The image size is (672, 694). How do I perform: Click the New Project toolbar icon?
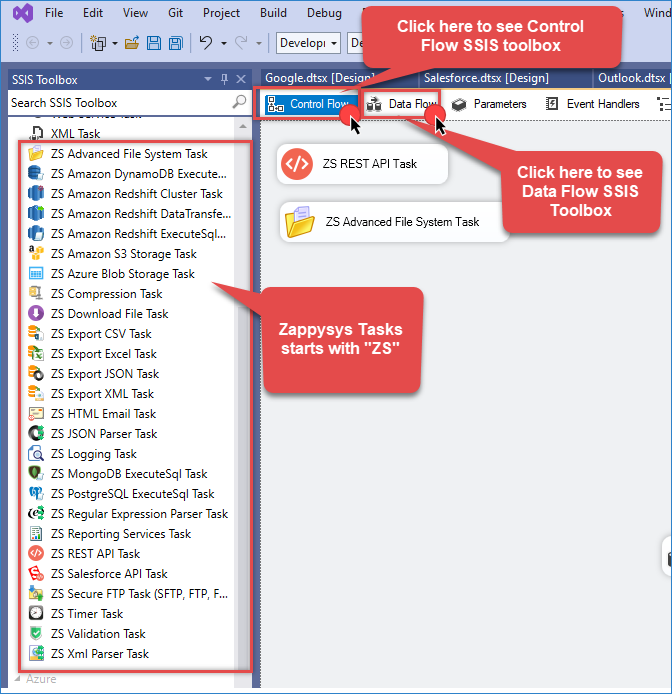point(98,43)
